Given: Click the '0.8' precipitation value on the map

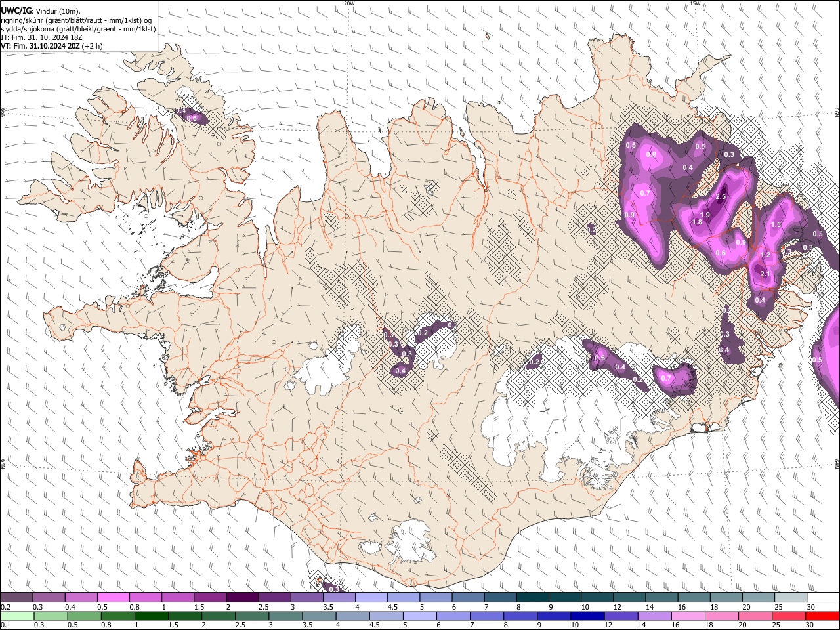Looking at the screenshot, I should point(651,154).
